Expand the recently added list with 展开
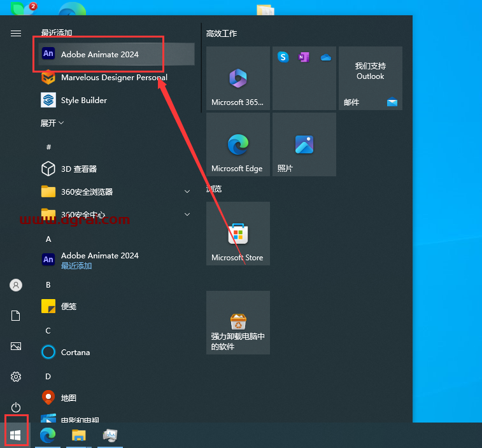The image size is (482, 448). click(52, 123)
